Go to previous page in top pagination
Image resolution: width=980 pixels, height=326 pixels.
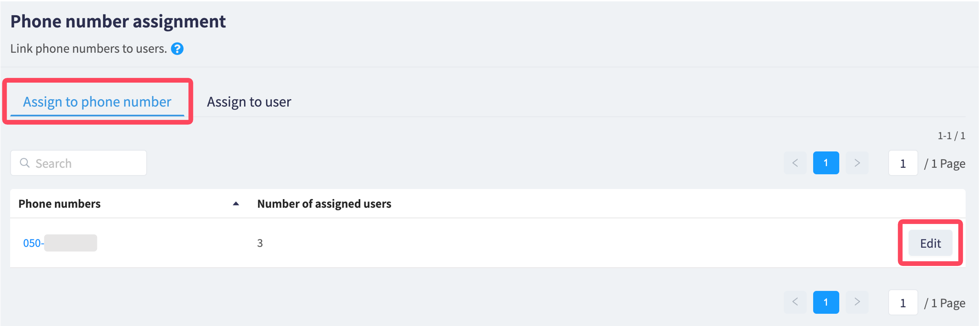click(795, 163)
